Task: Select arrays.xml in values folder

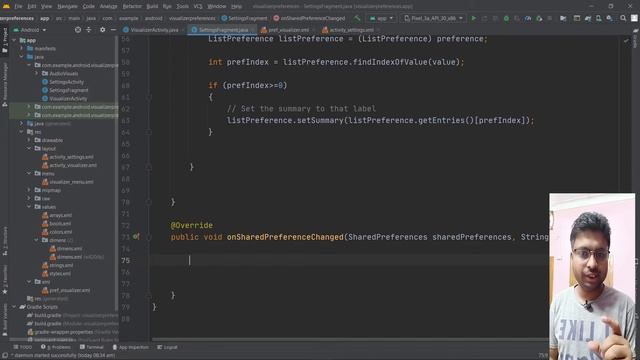Action: [x=60, y=215]
